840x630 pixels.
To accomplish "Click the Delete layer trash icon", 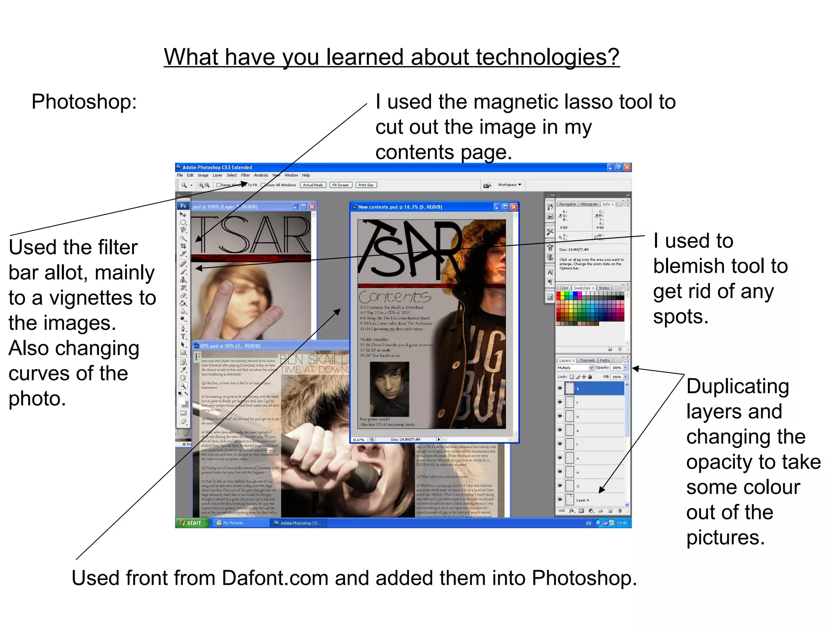I will pyautogui.click(x=620, y=511).
